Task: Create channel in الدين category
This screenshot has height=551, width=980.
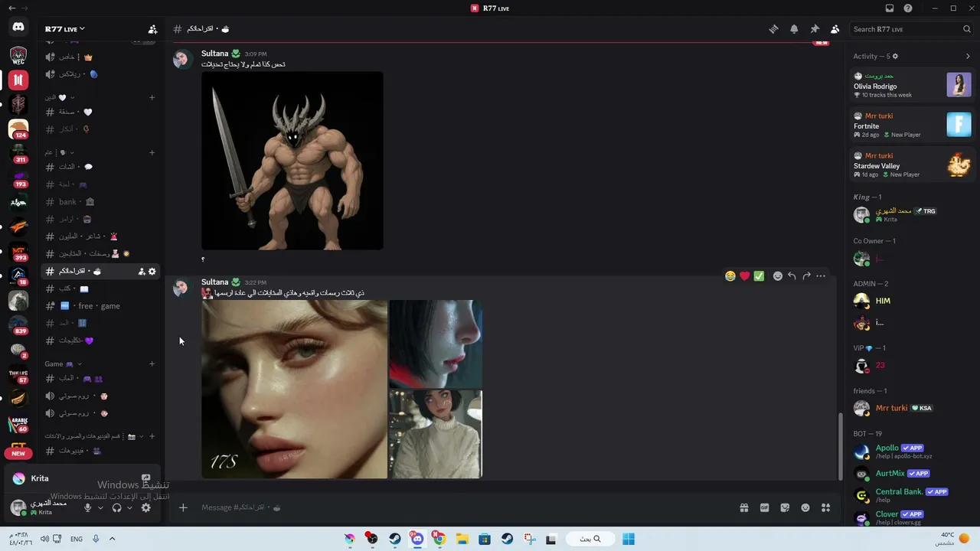Action: click(152, 97)
